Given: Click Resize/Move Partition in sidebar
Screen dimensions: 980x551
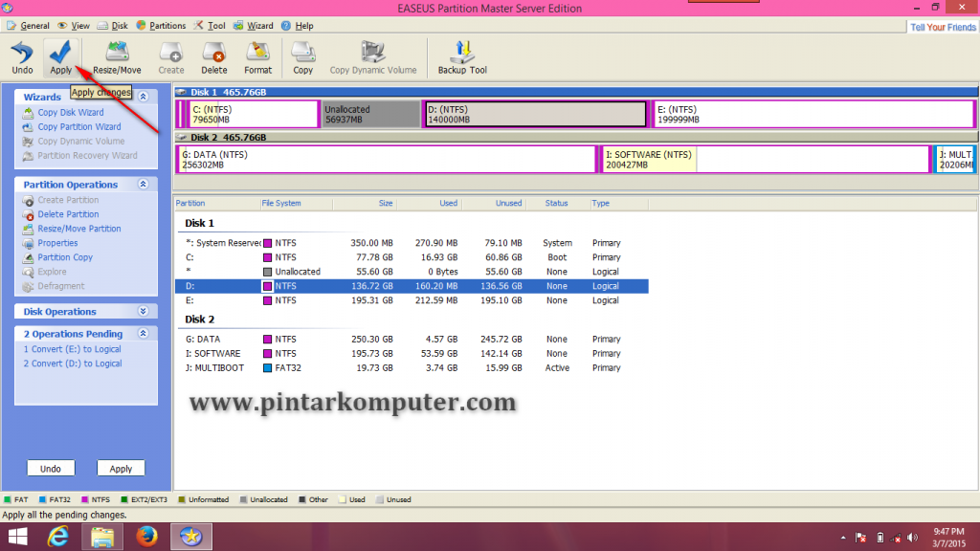Looking at the screenshot, I should click(72, 229).
